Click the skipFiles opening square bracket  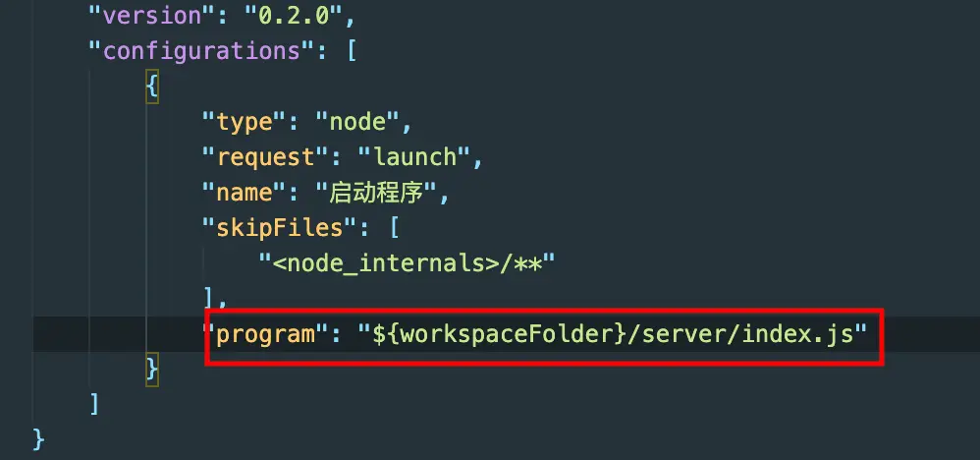click(x=394, y=228)
